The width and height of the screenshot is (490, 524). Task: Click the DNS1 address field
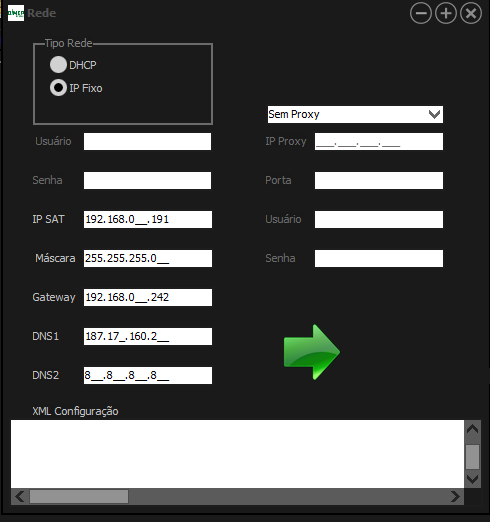coord(148,336)
